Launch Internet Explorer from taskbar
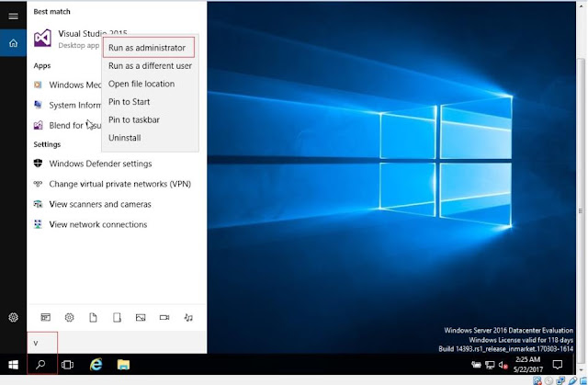588x385 pixels. (96, 365)
